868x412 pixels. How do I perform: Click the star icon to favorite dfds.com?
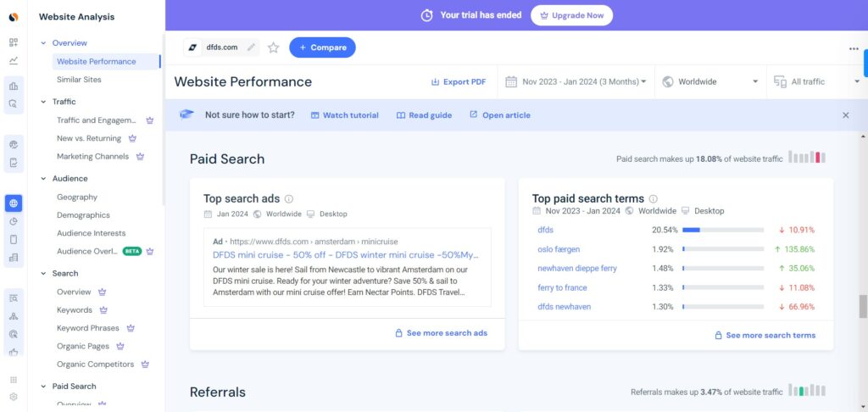(x=273, y=47)
